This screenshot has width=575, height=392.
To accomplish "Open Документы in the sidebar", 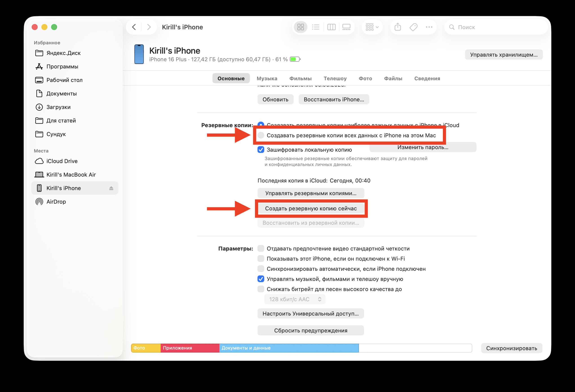I will pos(75,93).
